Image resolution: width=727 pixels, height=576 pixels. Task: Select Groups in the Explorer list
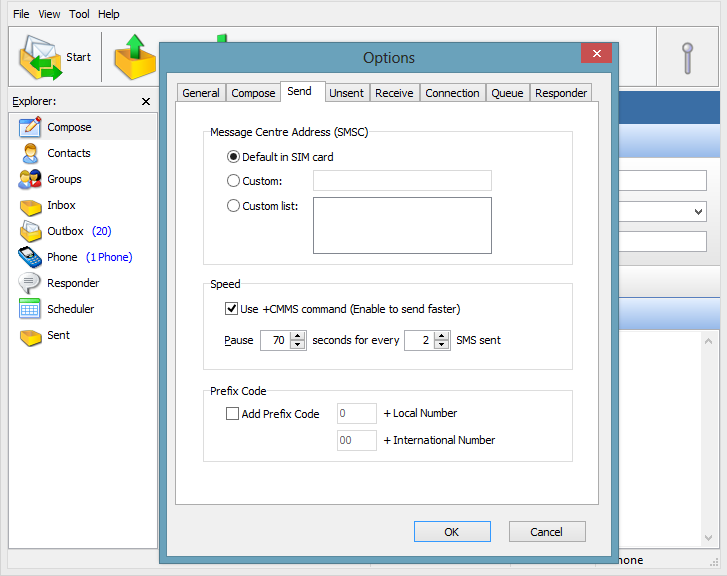pyautogui.click(x=64, y=179)
